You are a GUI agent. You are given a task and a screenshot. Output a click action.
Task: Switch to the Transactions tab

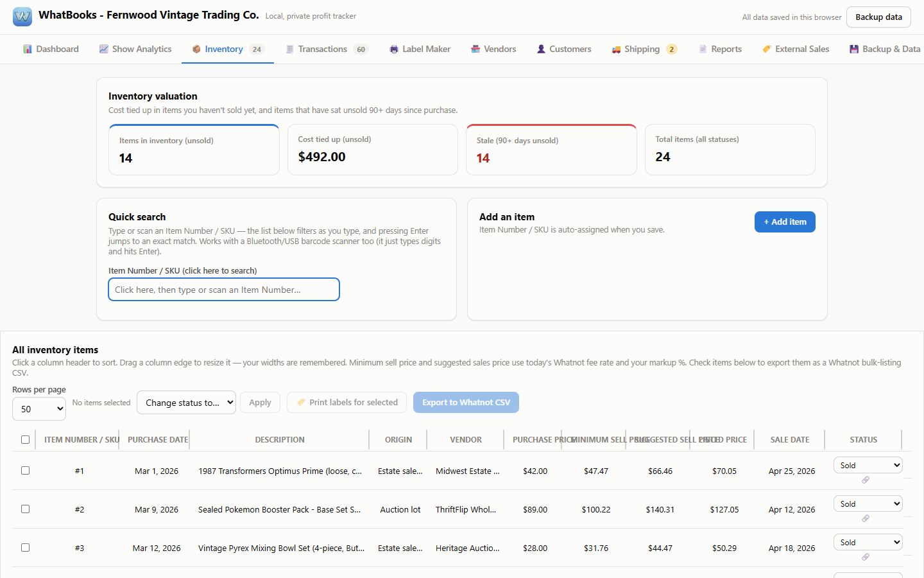point(327,49)
